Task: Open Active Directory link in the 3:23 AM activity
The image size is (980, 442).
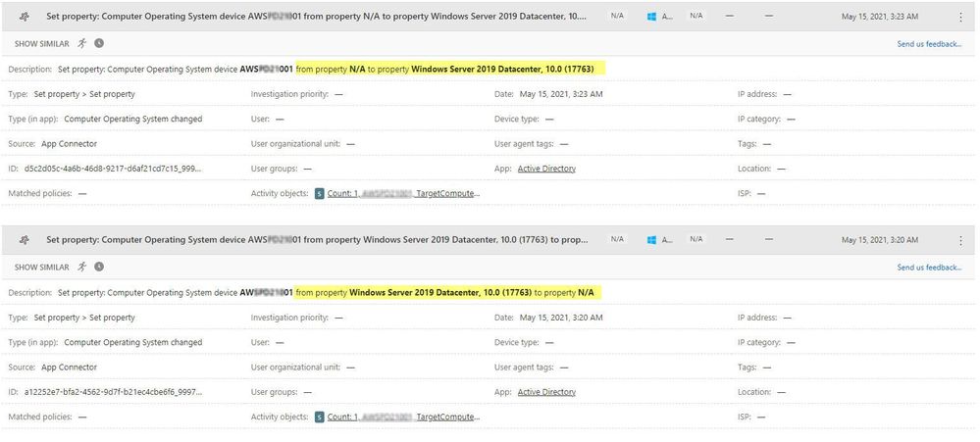Action: [x=546, y=169]
